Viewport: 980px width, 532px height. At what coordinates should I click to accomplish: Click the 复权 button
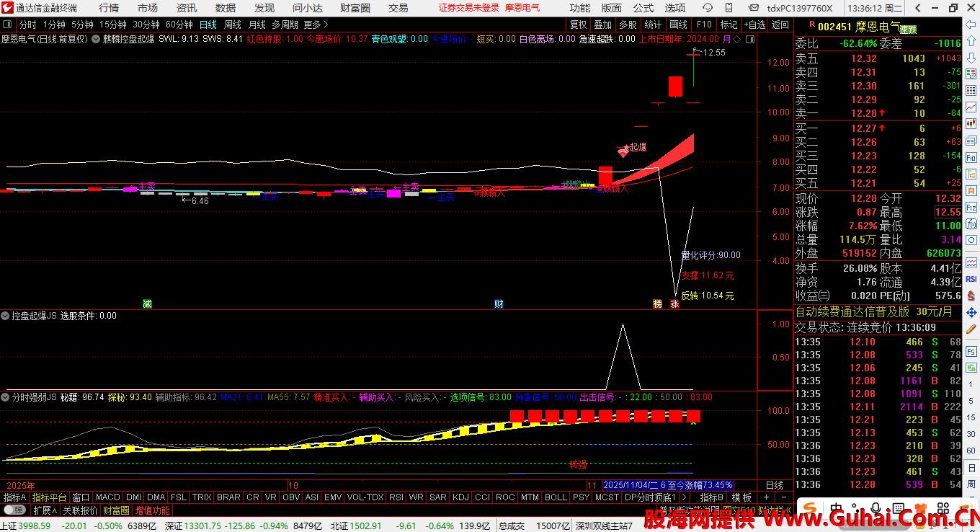(578, 25)
